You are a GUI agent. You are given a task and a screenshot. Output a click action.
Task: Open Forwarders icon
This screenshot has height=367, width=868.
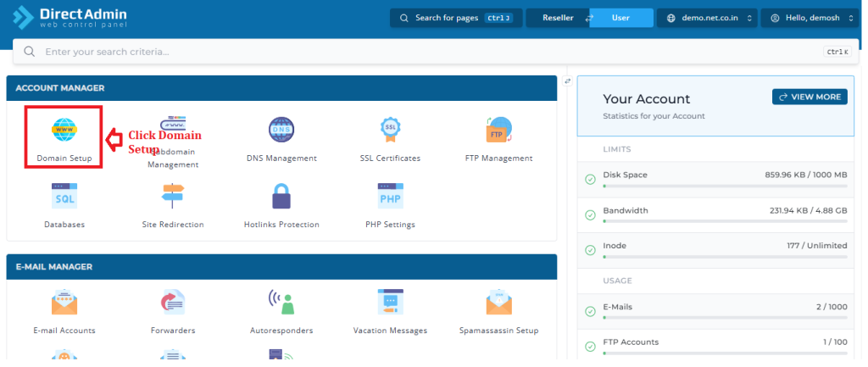pos(173,302)
